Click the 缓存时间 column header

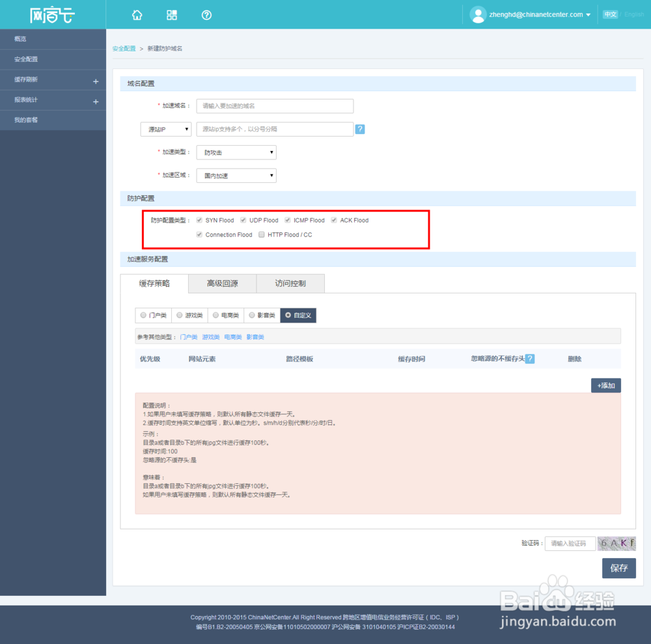pos(411,359)
